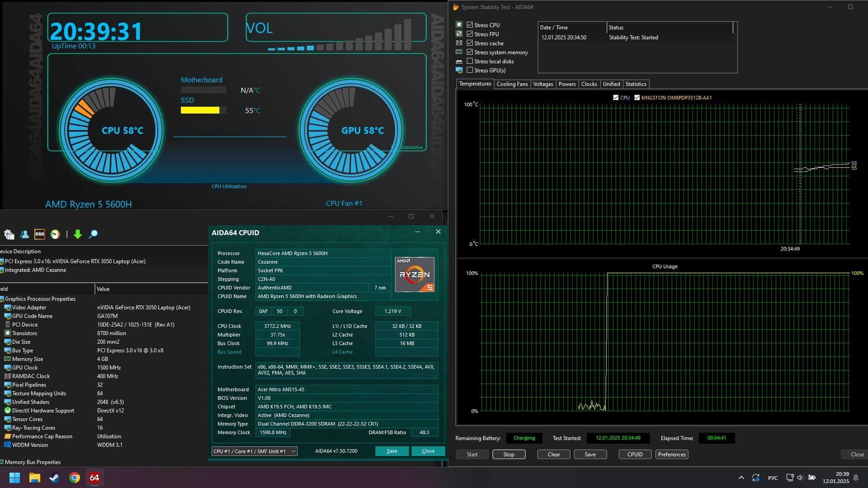Click the Stress cache icon
The height and width of the screenshot is (488, 868).
tap(459, 43)
